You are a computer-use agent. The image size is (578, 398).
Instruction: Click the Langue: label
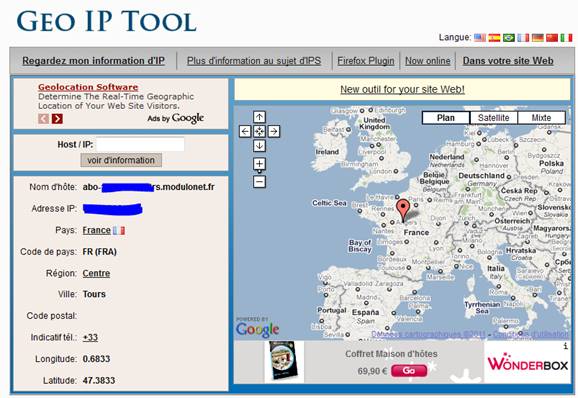coord(455,37)
